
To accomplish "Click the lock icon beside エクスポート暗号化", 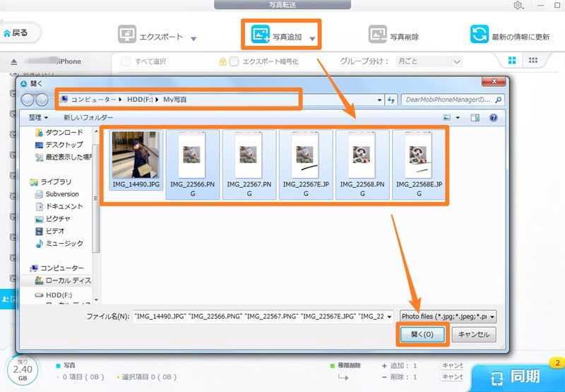I will (222, 61).
